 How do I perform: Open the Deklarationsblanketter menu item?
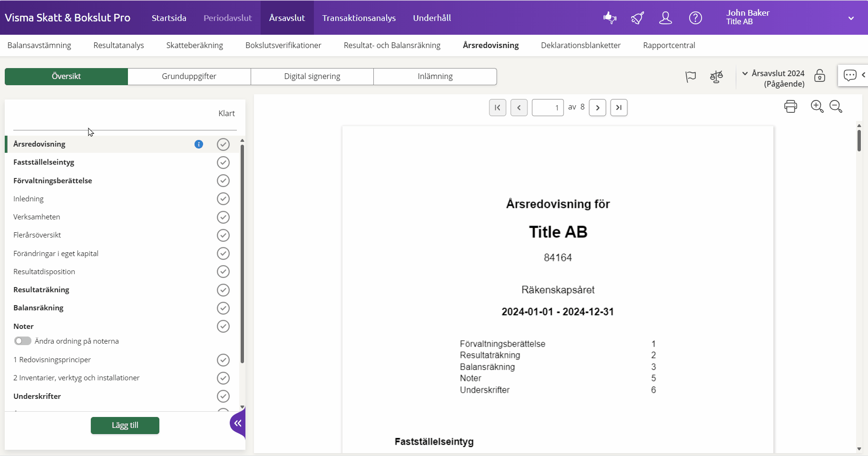pos(580,45)
